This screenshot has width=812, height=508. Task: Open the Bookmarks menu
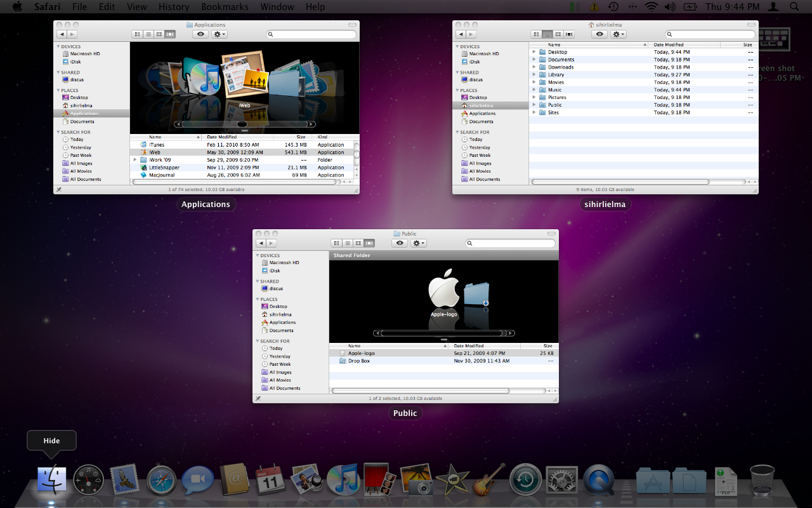pos(225,7)
